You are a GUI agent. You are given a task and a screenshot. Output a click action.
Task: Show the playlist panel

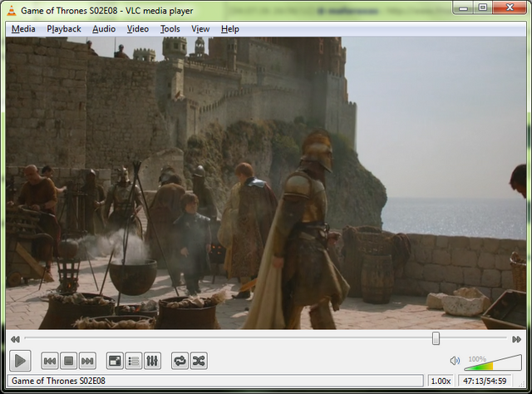tap(134, 361)
